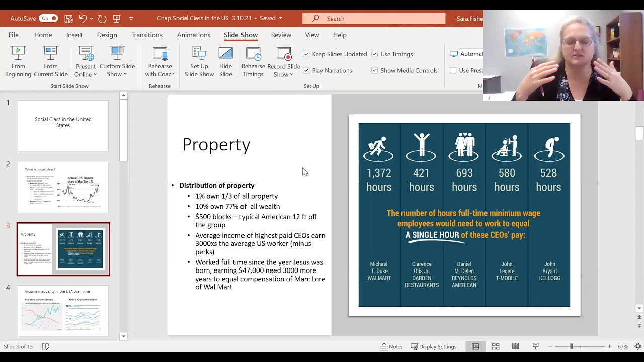Expand Custom Slide Show dropdown arrow
The image size is (644, 362).
pos(125,75)
